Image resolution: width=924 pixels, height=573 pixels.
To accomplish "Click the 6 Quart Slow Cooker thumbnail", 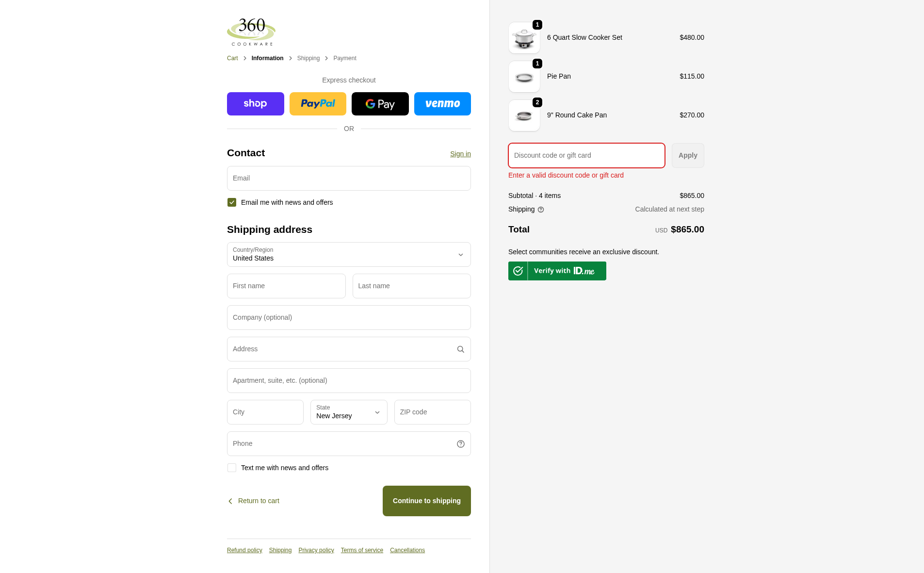I will 524,38.
